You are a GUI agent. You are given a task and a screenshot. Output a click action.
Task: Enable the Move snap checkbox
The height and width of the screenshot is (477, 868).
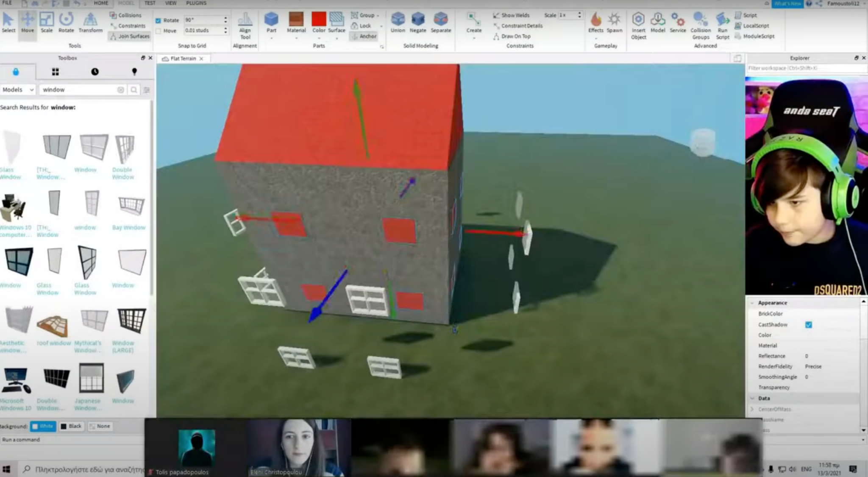click(158, 31)
